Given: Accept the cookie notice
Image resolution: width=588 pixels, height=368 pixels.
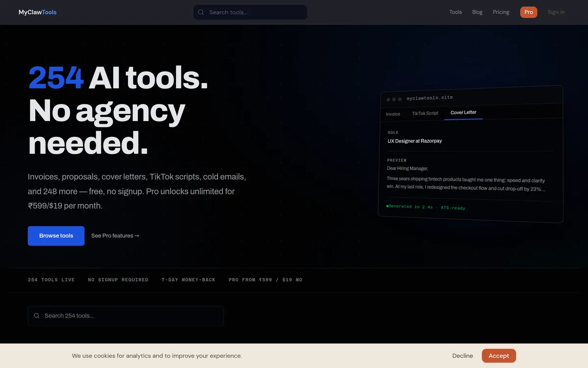Looking at the screenshot, I should [499, 355].
